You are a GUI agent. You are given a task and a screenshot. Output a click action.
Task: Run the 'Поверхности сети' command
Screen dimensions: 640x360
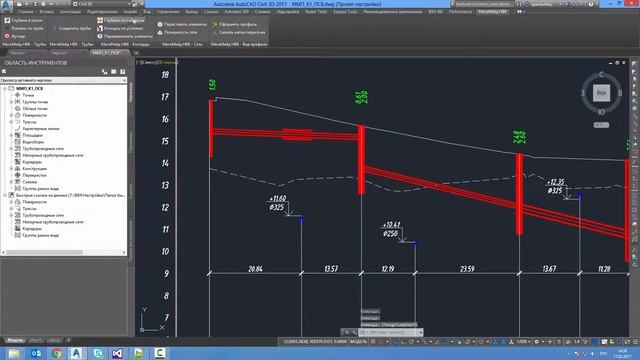click(177, 32)
